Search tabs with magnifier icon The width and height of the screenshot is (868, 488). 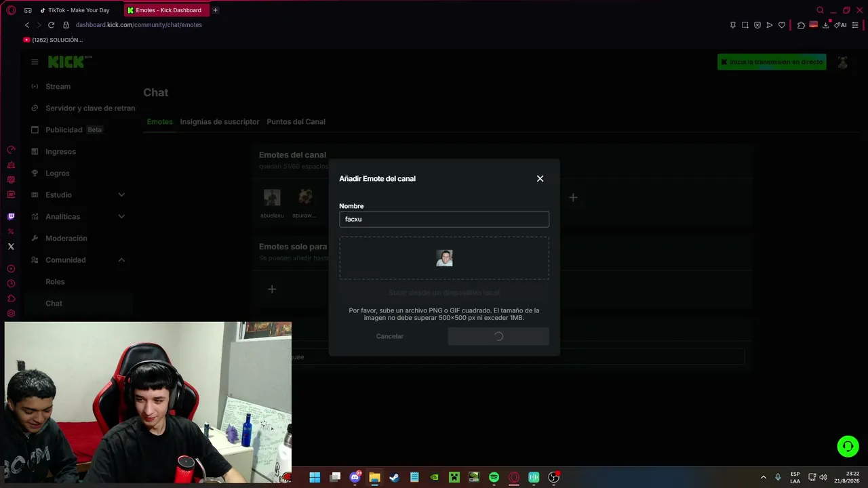tap(820, 10)
